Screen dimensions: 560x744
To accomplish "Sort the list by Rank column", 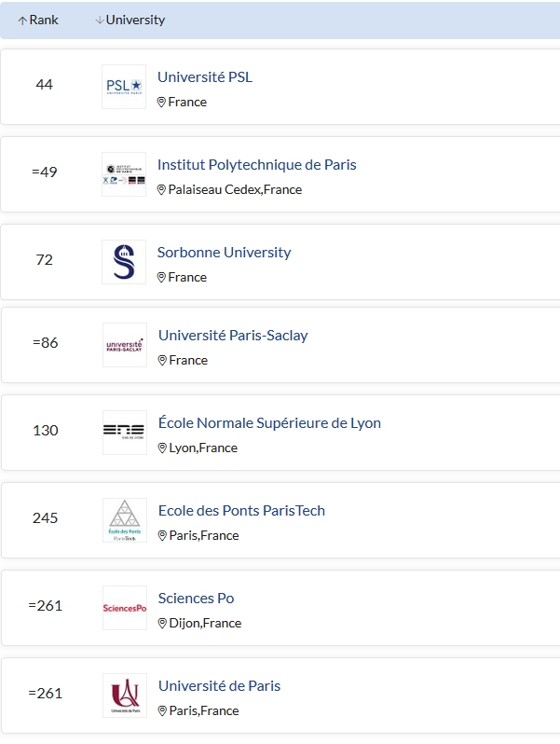I will [38, 20].
